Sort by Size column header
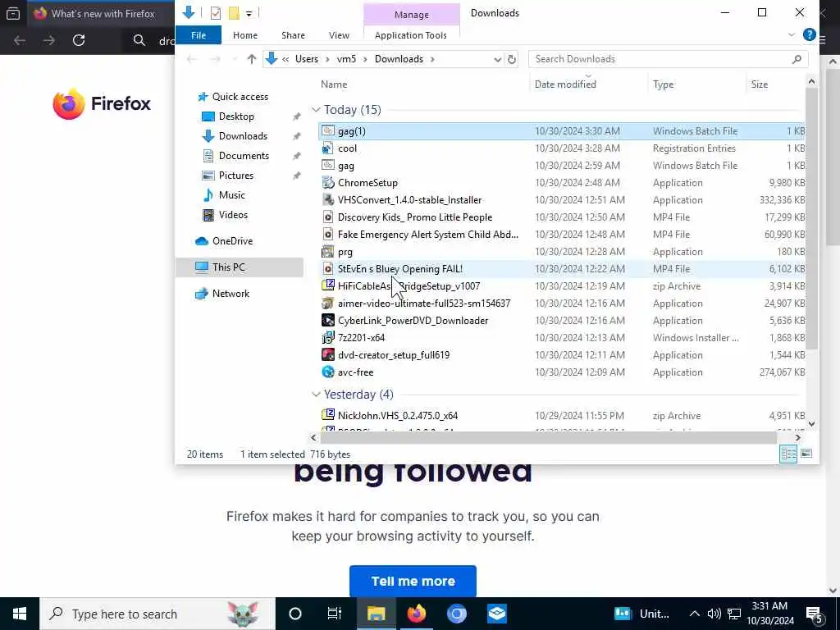This screenshot has width=840, height=630. click(x=759, y=84)
